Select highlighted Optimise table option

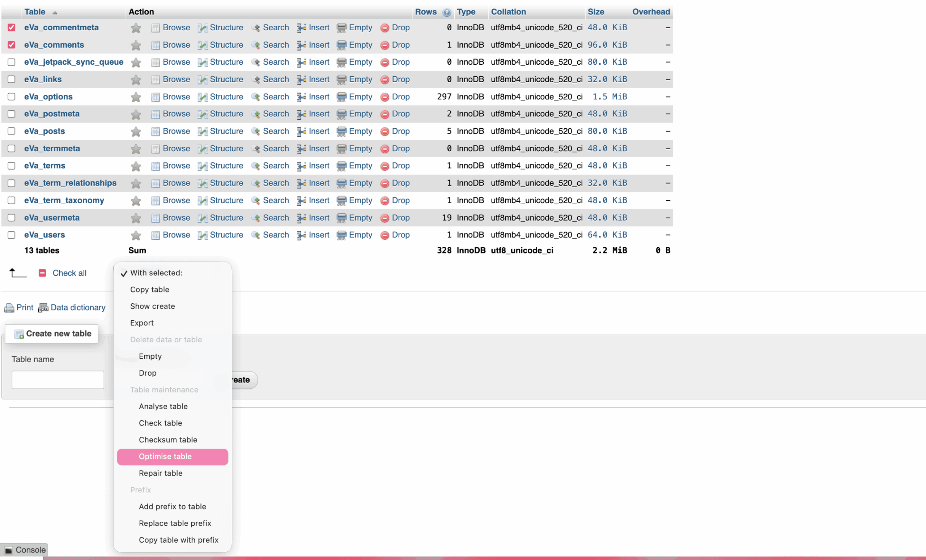tap(173, 457)
